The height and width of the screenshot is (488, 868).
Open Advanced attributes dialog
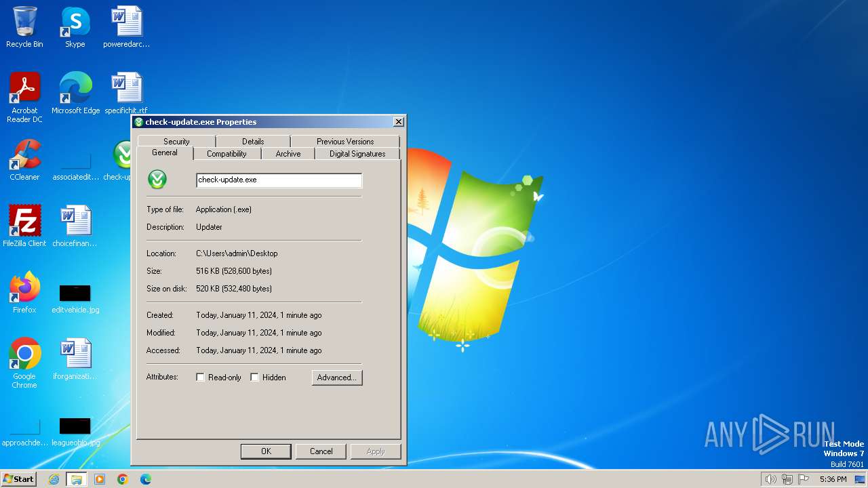click(x=337, y=378)
